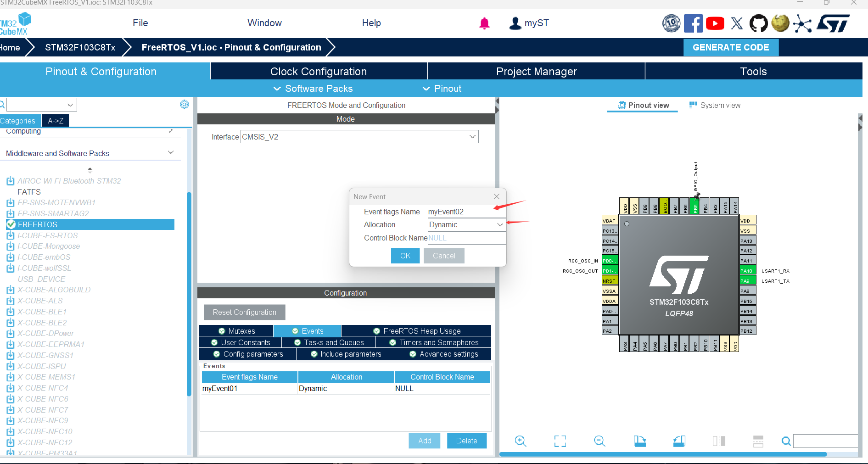Screen dimensions: 868x464
Task: Open the wiki globe icon
Action: [780, 23]
